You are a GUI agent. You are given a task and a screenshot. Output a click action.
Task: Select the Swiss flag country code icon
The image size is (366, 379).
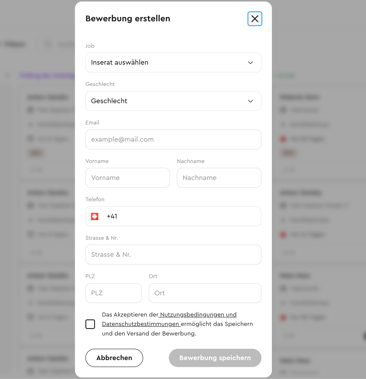tap(95, 216)
